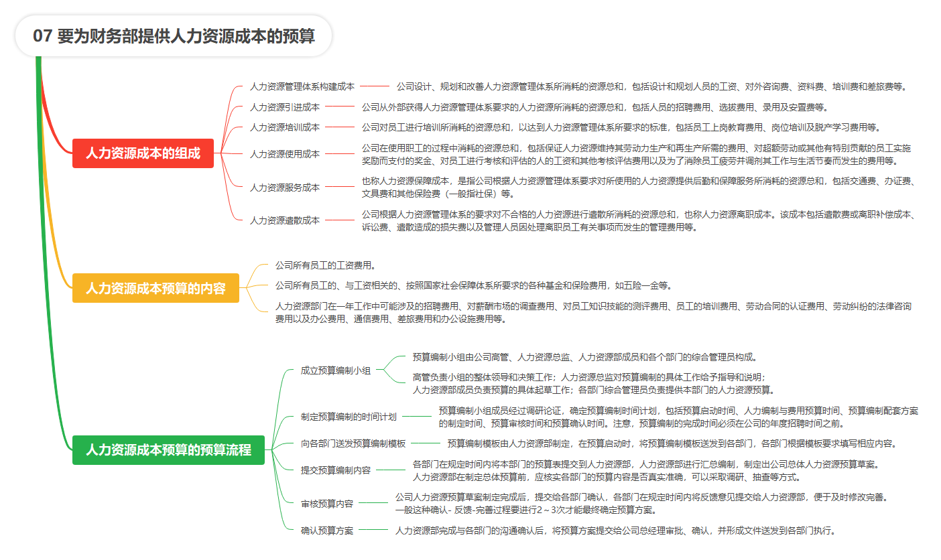Screen dimensions: 941x560
Task: Select the subtopic '审核预算内容'
Action: (x=326, y=504)
